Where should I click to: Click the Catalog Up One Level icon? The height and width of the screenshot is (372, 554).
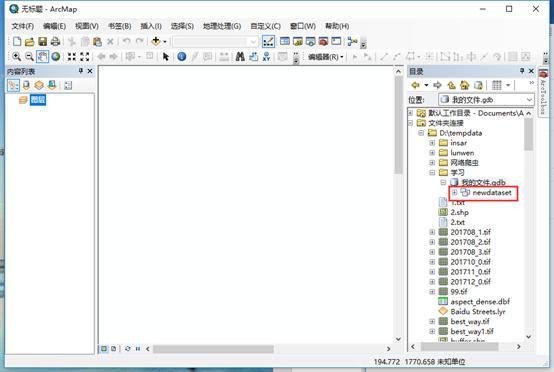point(451,85)
